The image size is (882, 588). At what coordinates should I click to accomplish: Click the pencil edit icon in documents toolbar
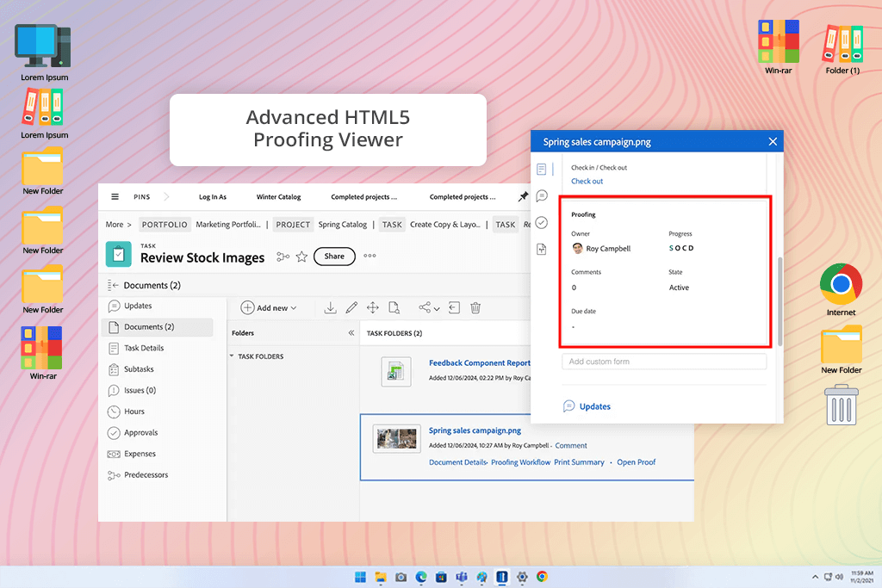coord(351,307)
